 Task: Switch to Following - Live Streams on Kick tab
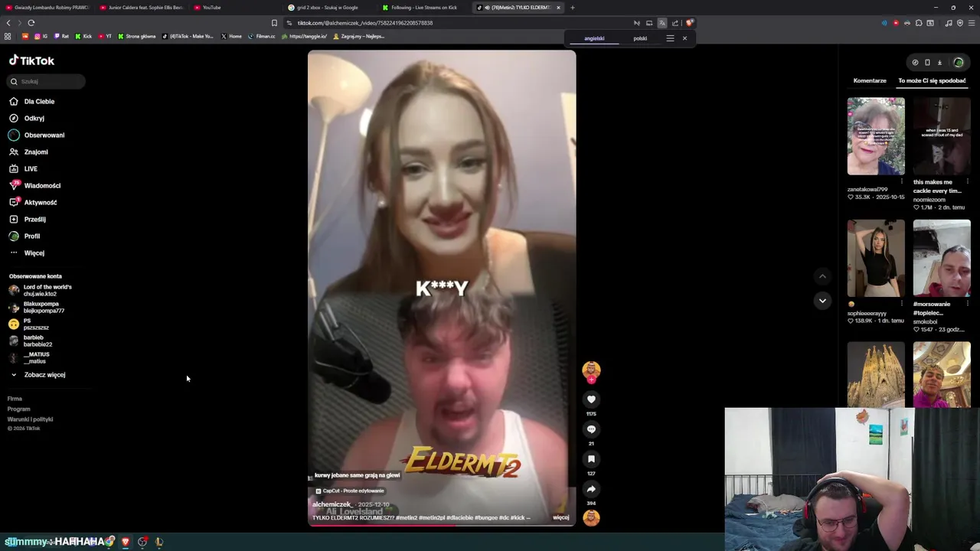pyautogui.click(x=425, y=8)
